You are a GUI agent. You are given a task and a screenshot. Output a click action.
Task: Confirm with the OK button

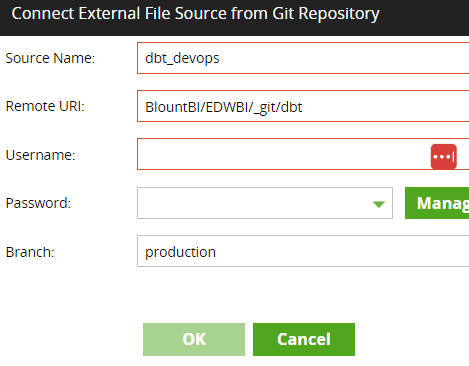click(x=194, y=339)
